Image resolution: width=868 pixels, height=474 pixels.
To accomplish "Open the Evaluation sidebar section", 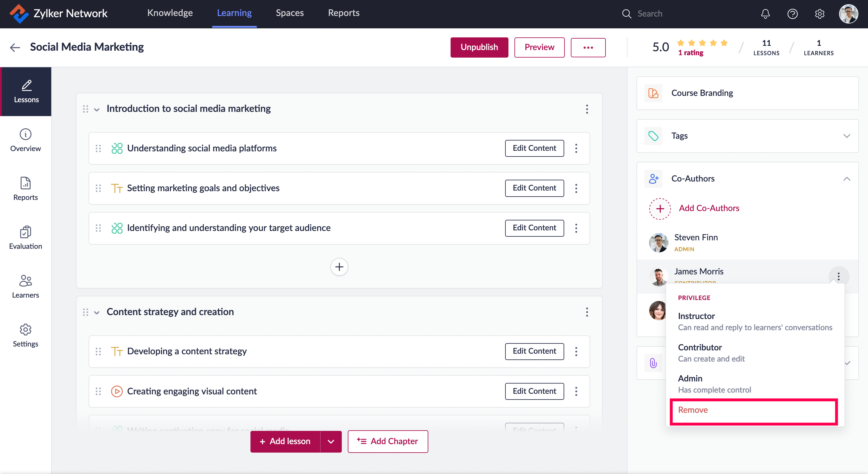I will (26, 238).
